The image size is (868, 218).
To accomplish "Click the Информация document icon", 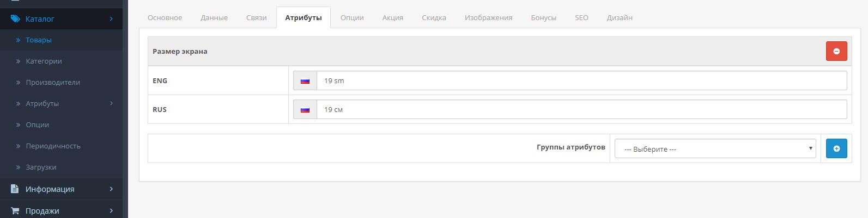I will coord(15,189).
